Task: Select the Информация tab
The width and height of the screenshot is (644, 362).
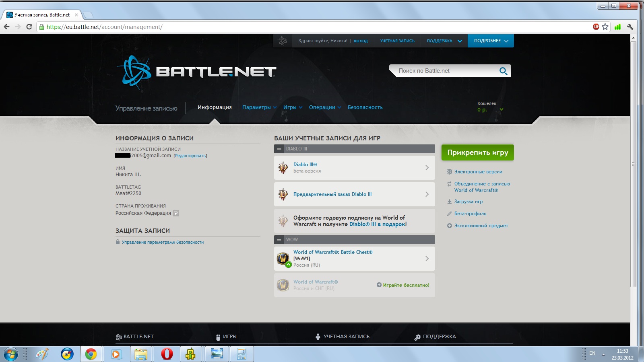Action: pos(215,107)
